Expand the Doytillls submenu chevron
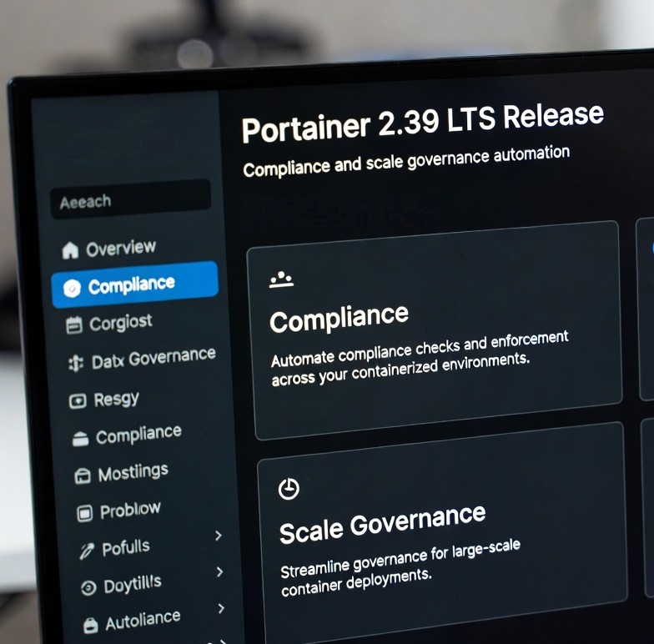The image size is (654, 644). click(x=220, y=572)
